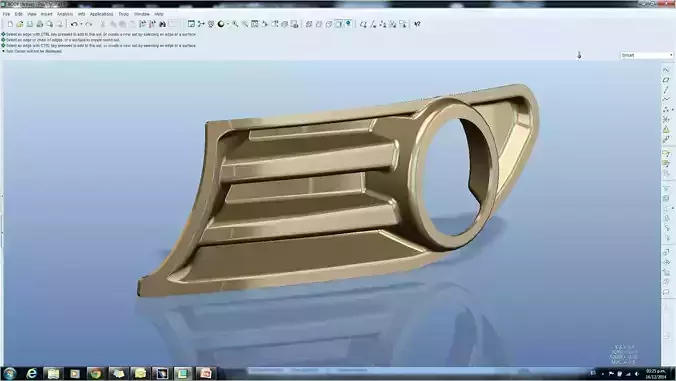Click the Print icon in the toolbar
676x381 pixels.
click(x=39, y=24)
